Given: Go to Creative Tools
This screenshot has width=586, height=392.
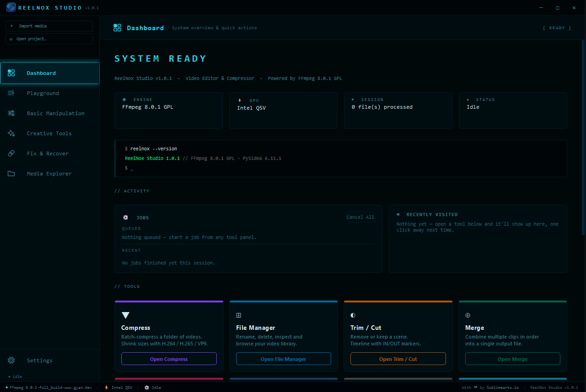Looking at the screenshot, I should pyautogui.click(x=50, y=133).
